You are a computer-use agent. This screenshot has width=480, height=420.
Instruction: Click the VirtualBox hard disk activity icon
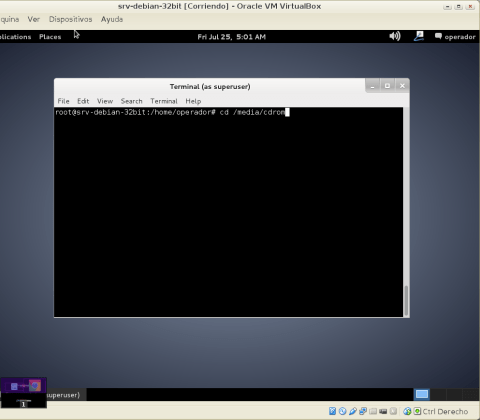[x=332, y=411]
